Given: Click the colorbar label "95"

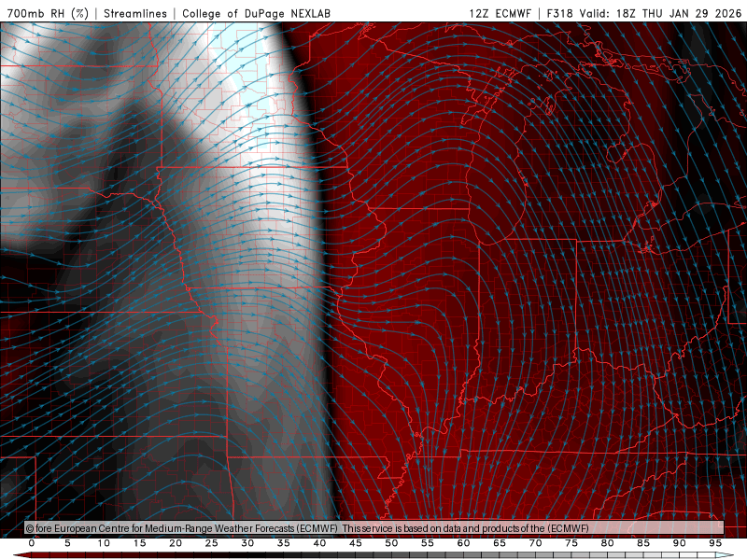Looking at the screenshot, I should click(x=715, y=543).
